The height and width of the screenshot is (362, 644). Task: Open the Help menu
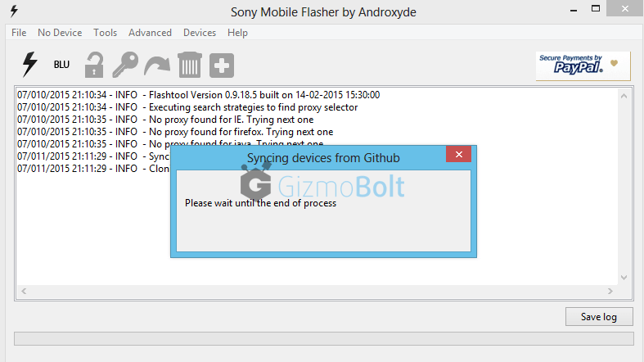click(x=237, y=33)
